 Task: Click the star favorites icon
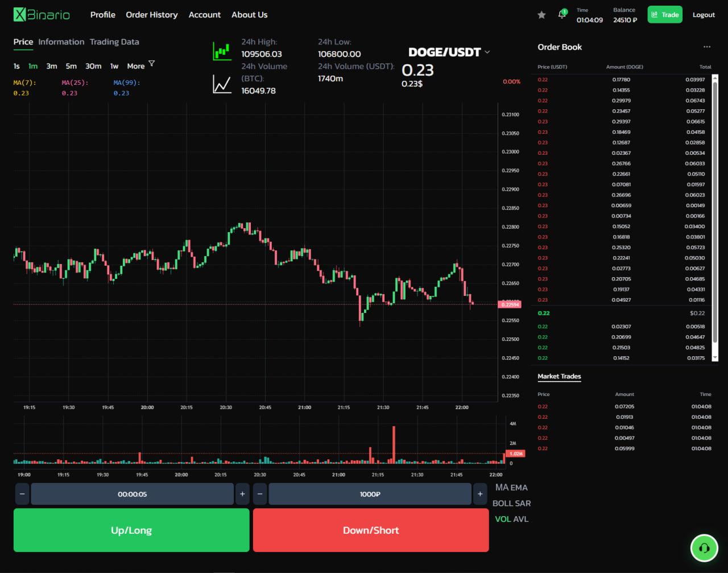click(541, 15)
